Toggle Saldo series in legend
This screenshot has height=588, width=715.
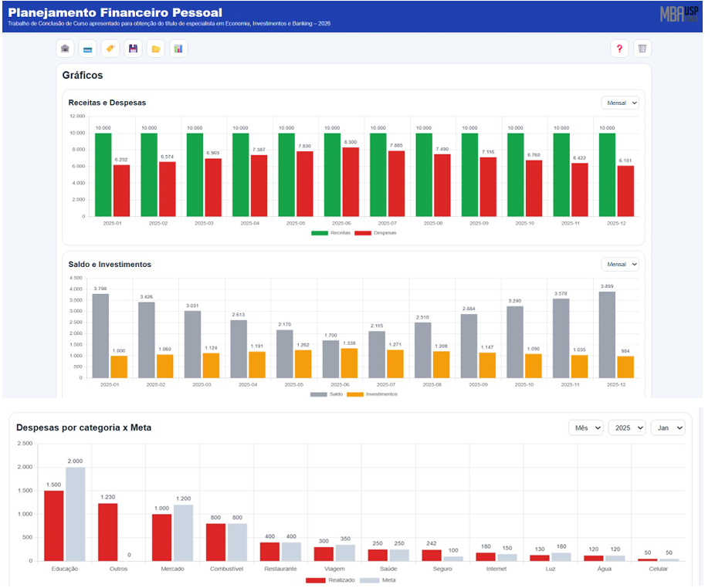pos(327,394)
